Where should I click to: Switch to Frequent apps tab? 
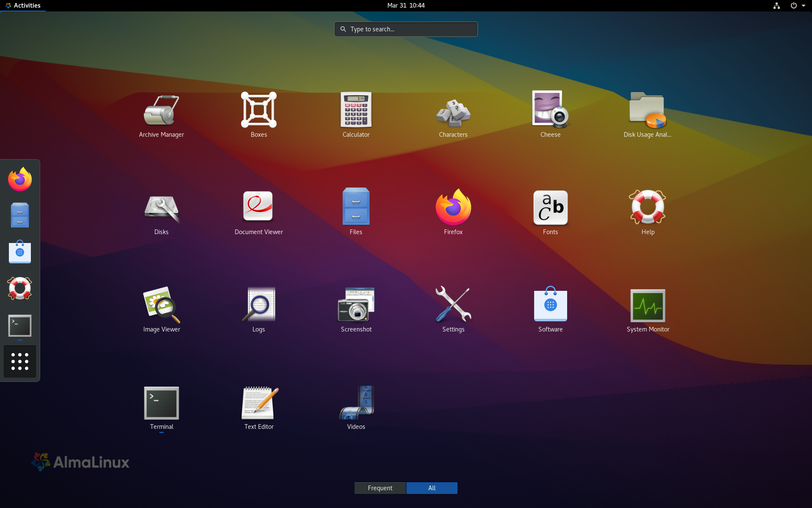(380, 488)
